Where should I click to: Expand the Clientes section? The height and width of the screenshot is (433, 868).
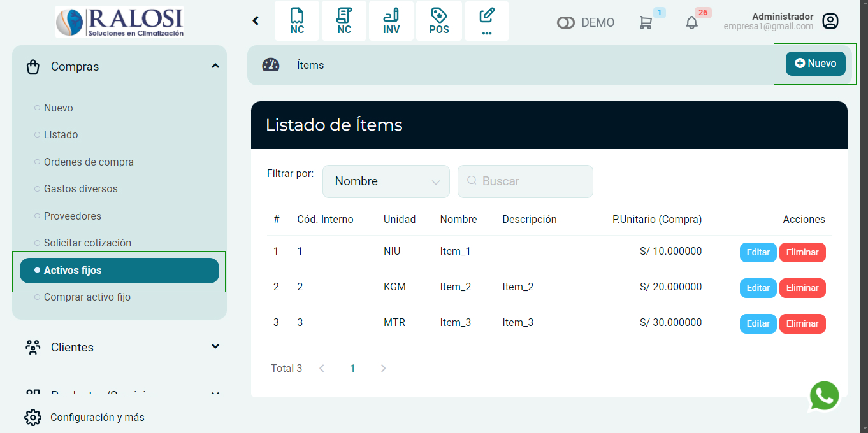(x=215, y=347)
